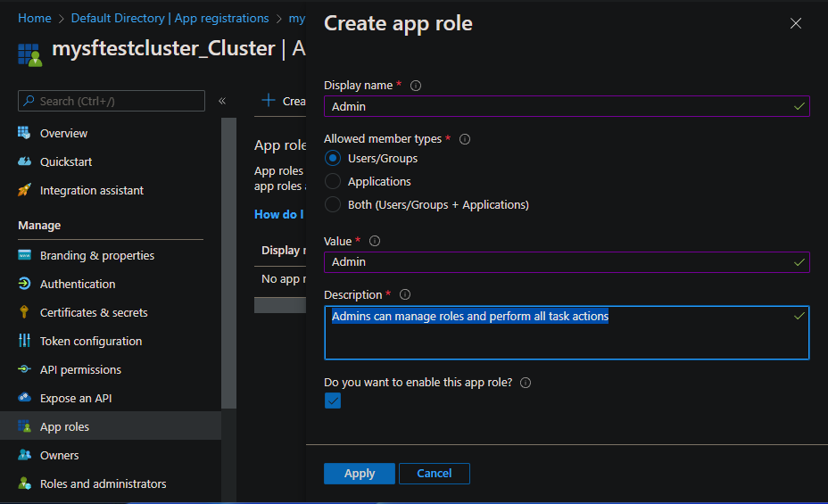This screenshot has width=828, height=504.
Task: Click the Token configuration icon
Action: pos(24,341)
